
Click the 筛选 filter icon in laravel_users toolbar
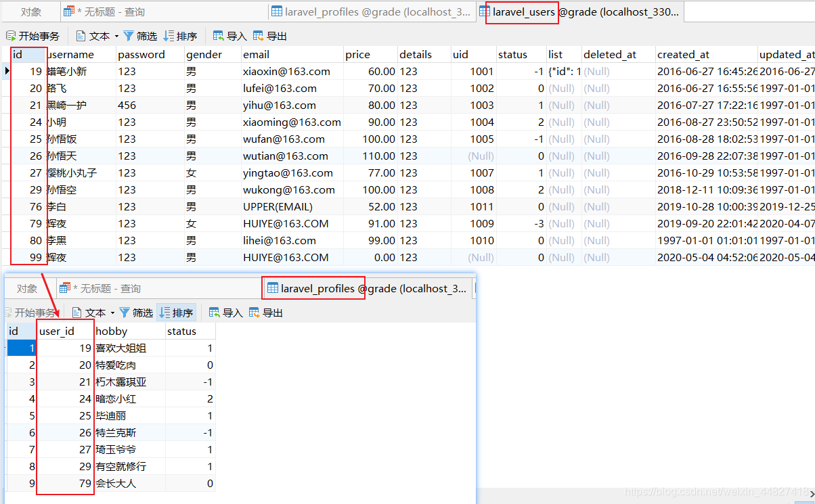[x=129, y=36]
